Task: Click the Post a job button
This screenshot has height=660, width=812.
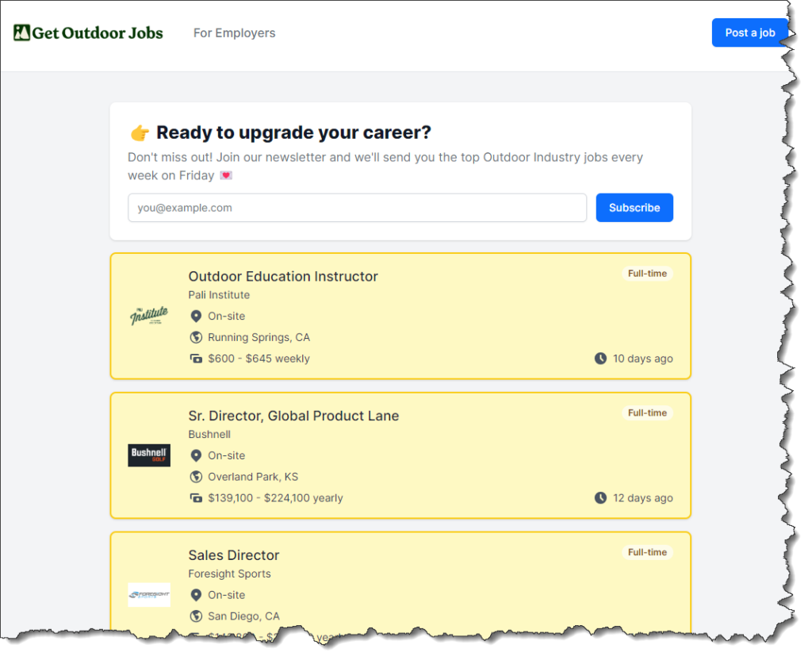Action: click(749, 33)
